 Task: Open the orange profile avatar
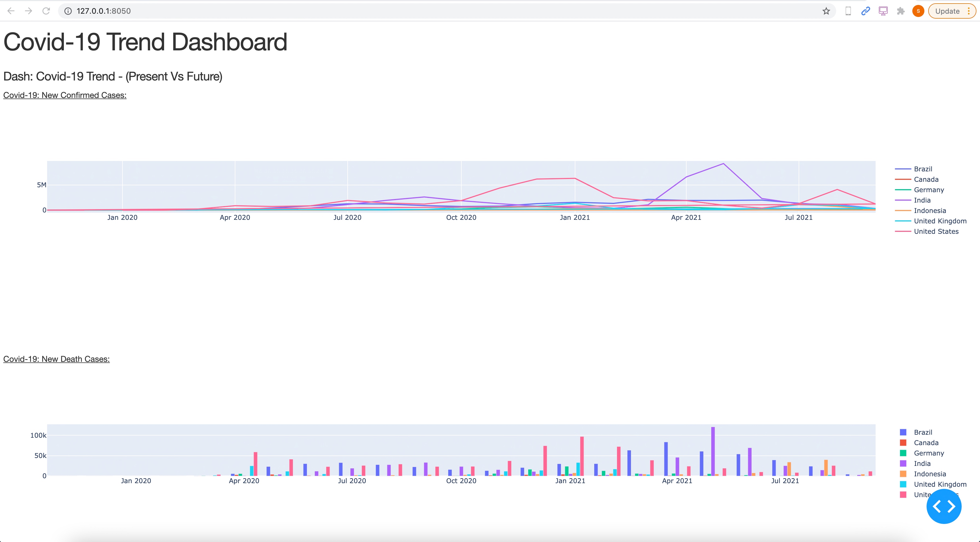tap(918, 11)
